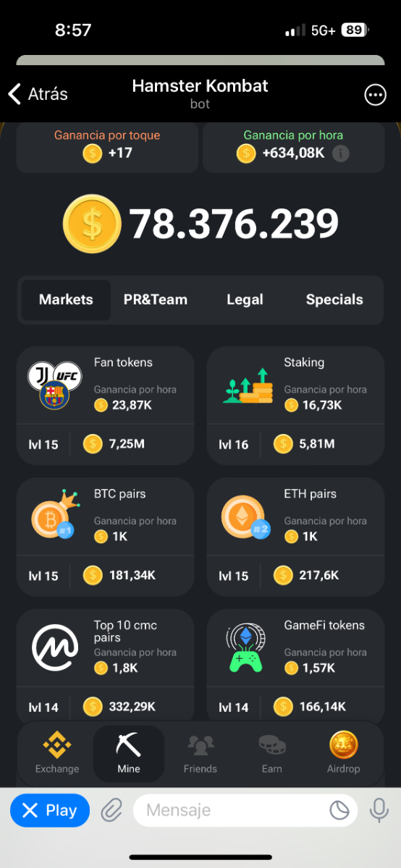Switch to the Specials tab
Image resolution: width=401 pixels, height=868 pixels.
click(x=334, y=299)
